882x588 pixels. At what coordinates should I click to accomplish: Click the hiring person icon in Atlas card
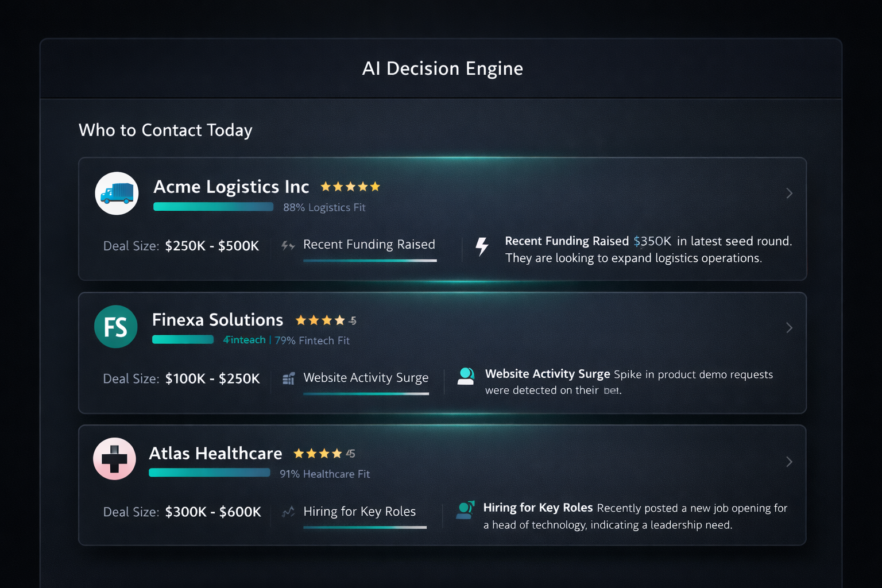[465, 509]
